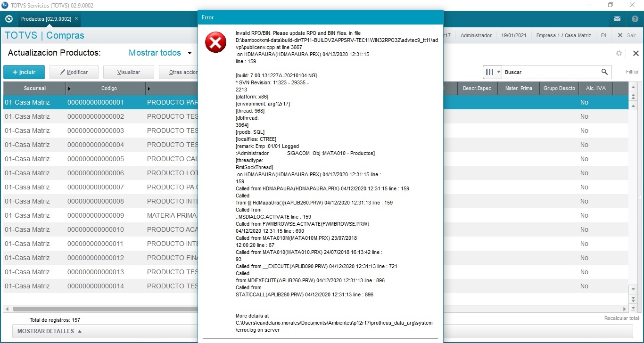Click Administrador in the status bar
The height and width of the screenshot is (343, 644).
click(476, 35)
